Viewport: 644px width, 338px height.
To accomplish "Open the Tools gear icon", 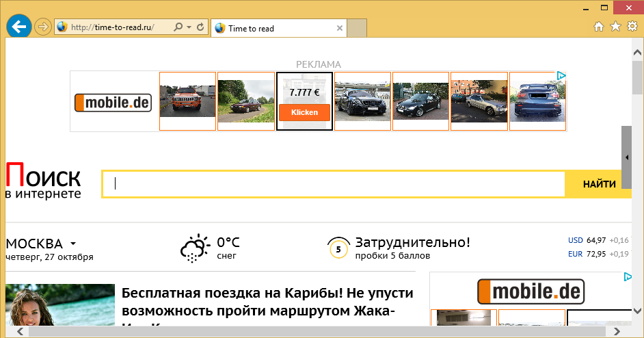I will (x=631, y=27).
